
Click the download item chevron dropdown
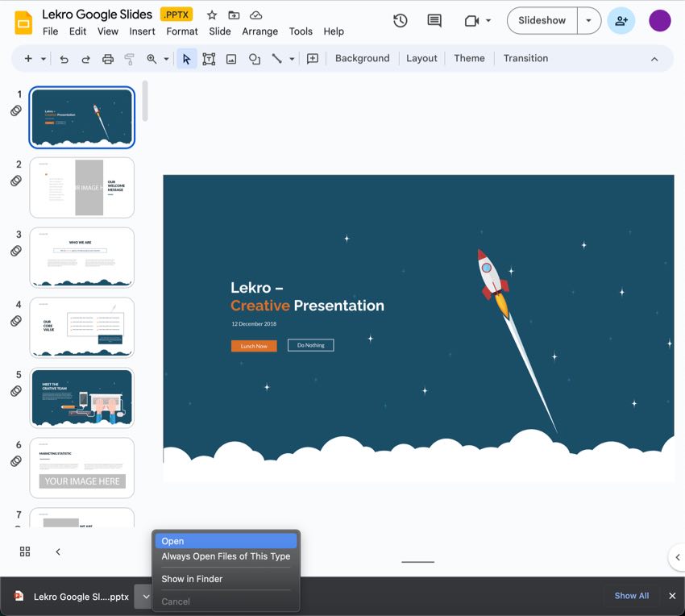[x=146, y=597]
